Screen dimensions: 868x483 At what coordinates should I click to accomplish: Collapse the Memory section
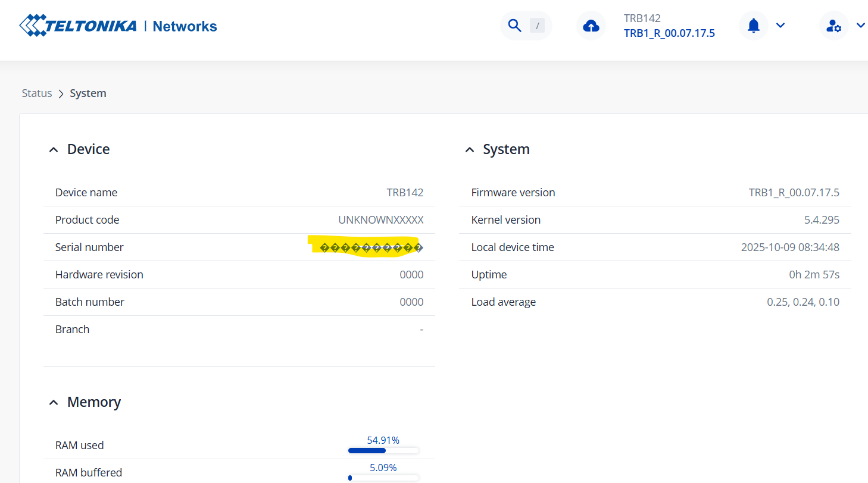(54, 403)
